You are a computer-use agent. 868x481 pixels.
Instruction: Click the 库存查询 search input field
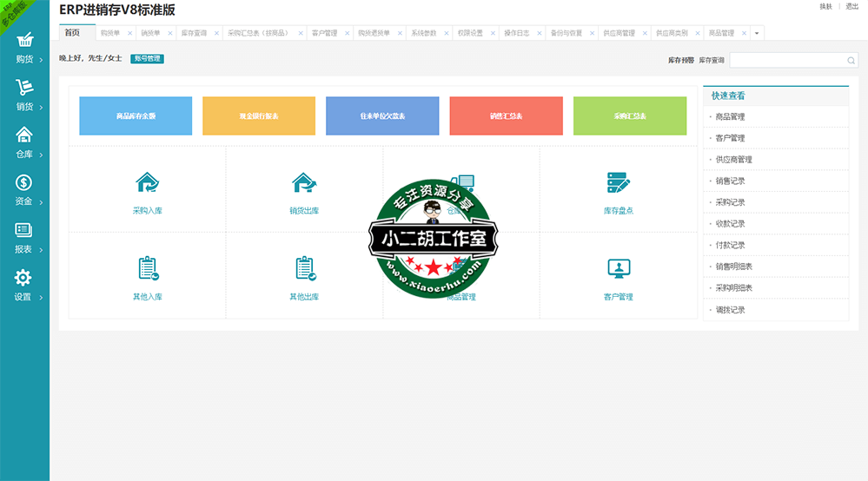786,61
